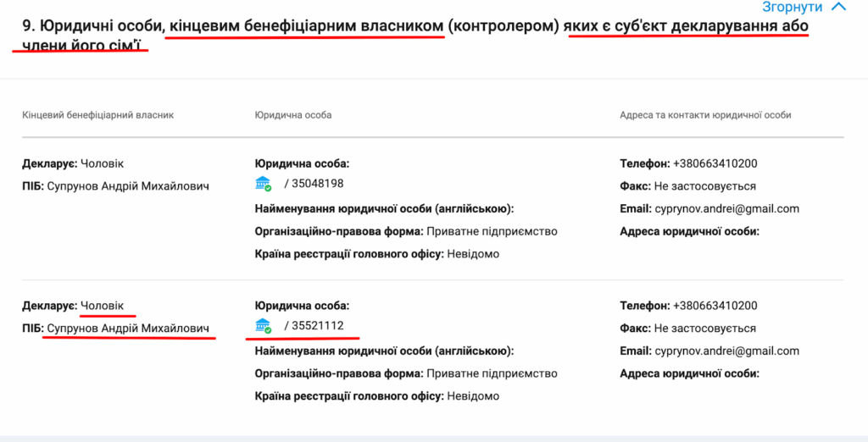868x442 pixels.
Task: Click Приватне підприємство in the first entry
Action: 492,231
